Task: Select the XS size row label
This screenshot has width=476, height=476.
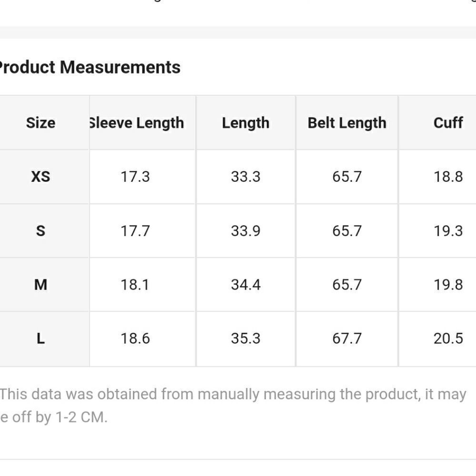Action: (x=40, y=177)
